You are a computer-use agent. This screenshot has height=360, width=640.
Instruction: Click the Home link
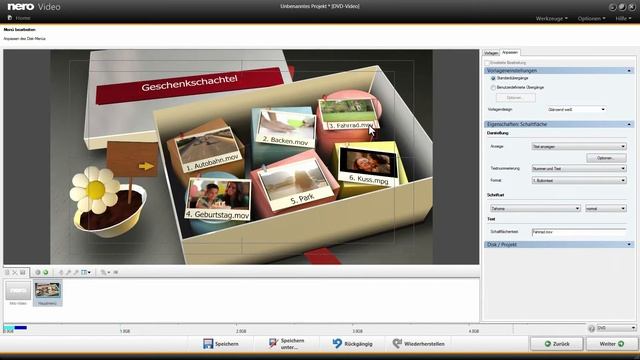coord(23,18)
